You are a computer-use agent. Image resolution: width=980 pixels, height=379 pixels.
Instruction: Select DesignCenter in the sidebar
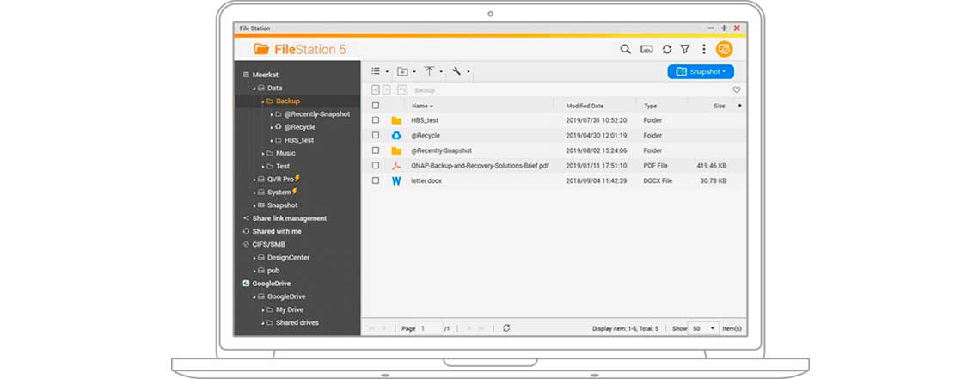[288, 257]
